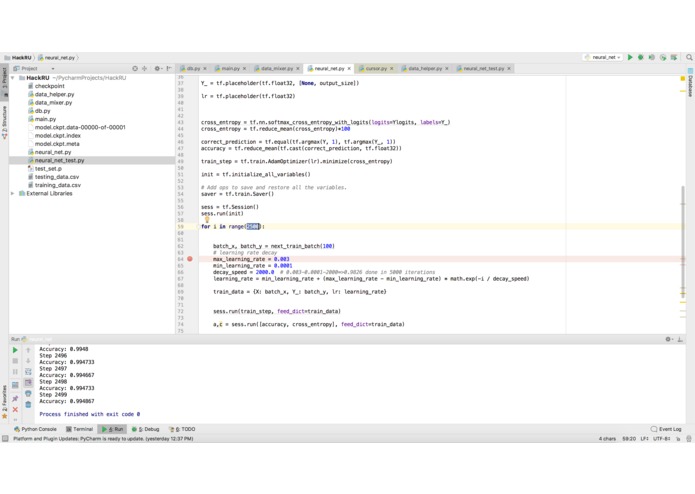Start the debugger via the toolbar bug icon
This screenshot has width=695, height=494.
tap(640, 57)
